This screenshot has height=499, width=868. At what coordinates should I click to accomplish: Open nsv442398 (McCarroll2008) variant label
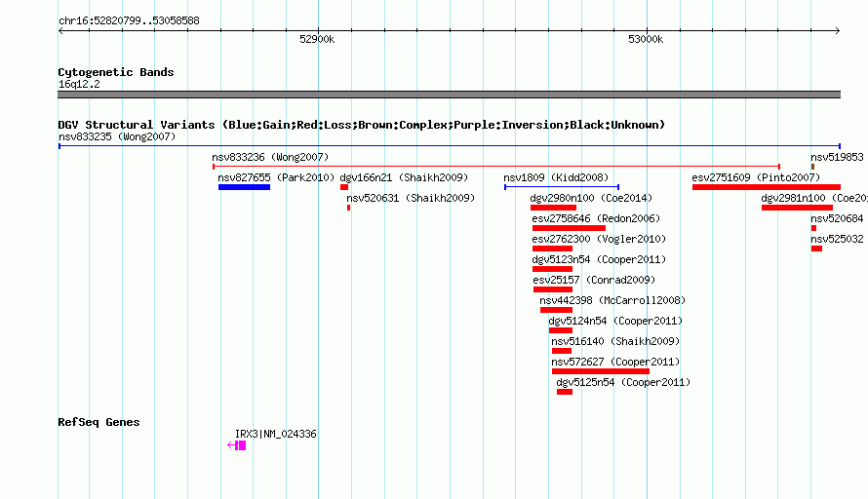612,300
